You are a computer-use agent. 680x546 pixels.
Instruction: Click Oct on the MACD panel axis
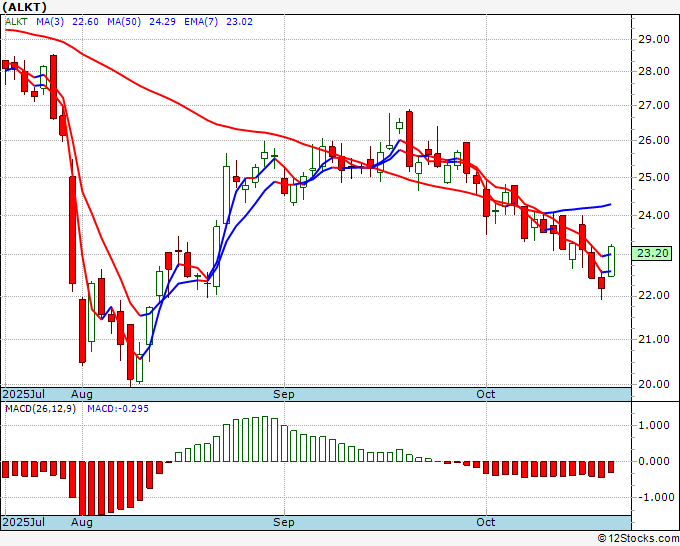pos(486,522)
